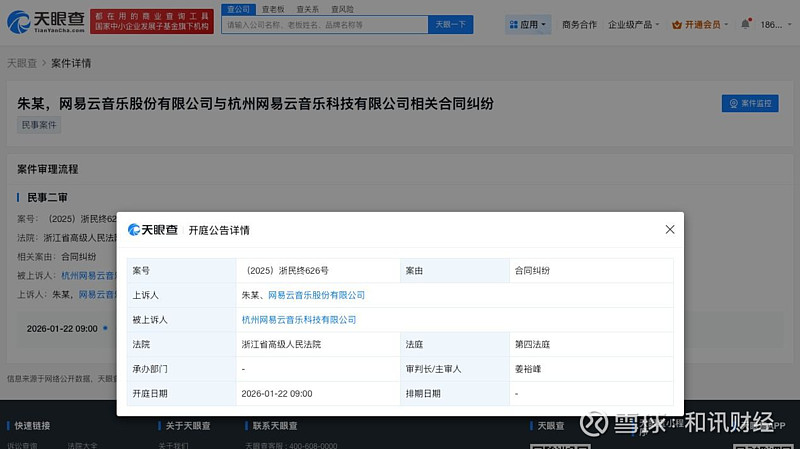The image size is (800, 449).
Task: Click the 案件监控 button
Action: point(749,103)
